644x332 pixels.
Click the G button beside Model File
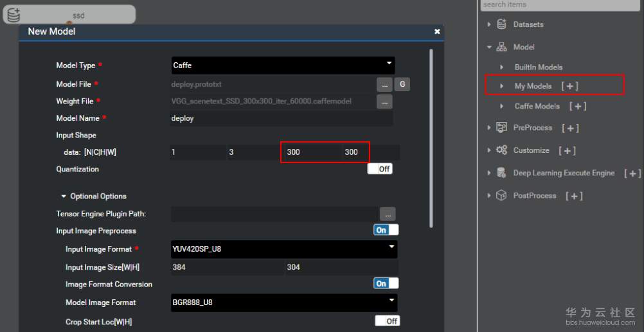tap(402, 85)
